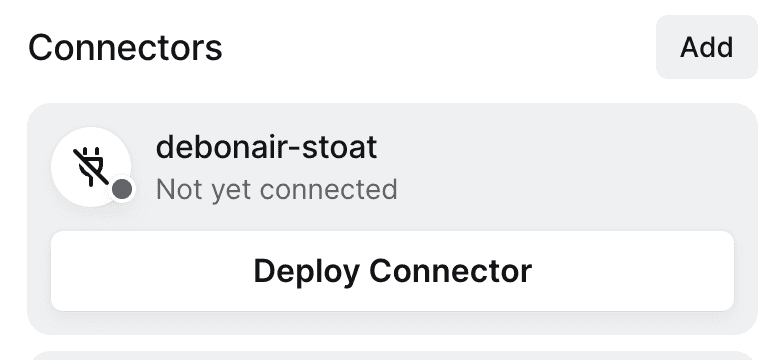Viewport: 780px width, 360px height.
Task: Click the status indicator dot beside the plug
Action: pyautogui.click(x=122, y=189)
